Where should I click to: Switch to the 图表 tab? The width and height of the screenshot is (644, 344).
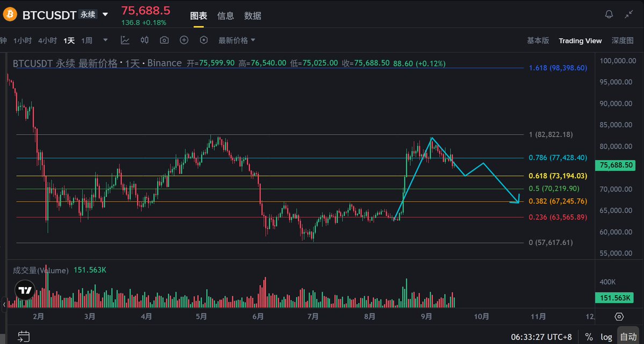tap(198, 16)
